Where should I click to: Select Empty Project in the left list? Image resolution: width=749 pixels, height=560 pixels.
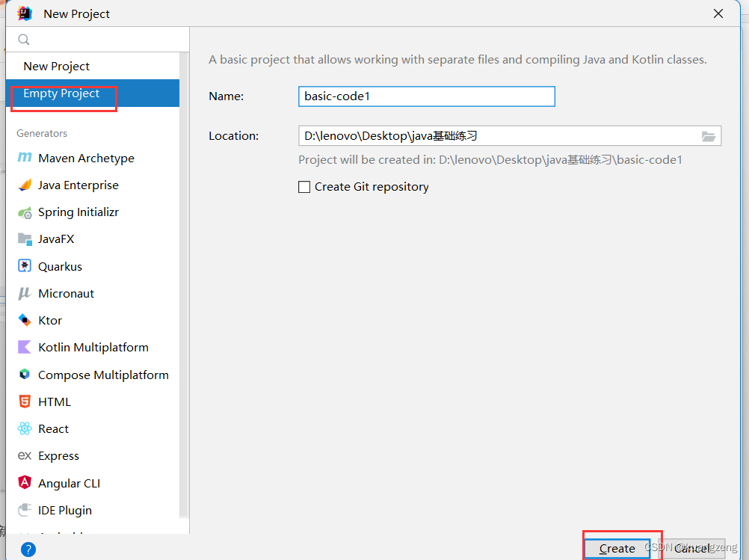[x=93, y=93]
